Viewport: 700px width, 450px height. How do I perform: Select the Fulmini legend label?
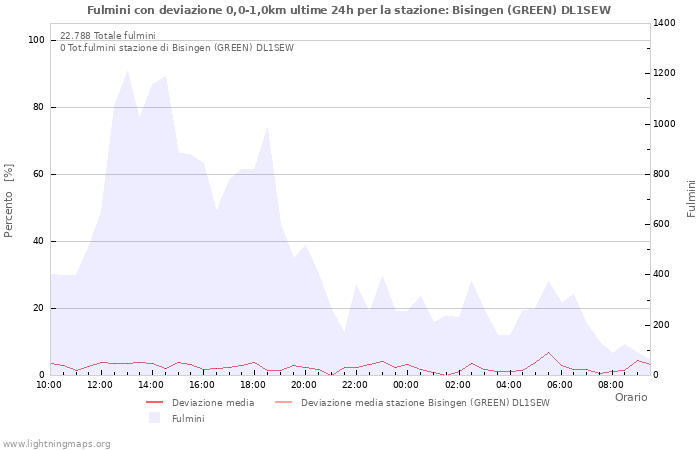point(188,418)
